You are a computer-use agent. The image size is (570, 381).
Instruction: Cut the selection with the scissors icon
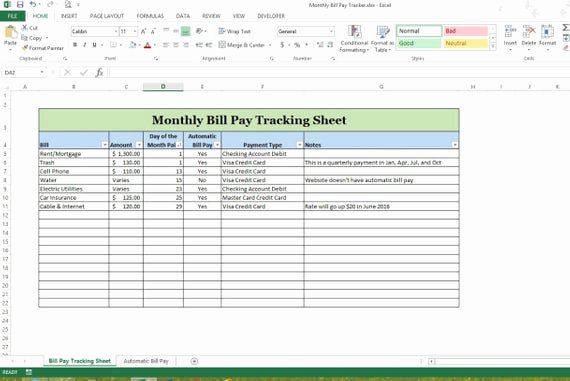25,28
